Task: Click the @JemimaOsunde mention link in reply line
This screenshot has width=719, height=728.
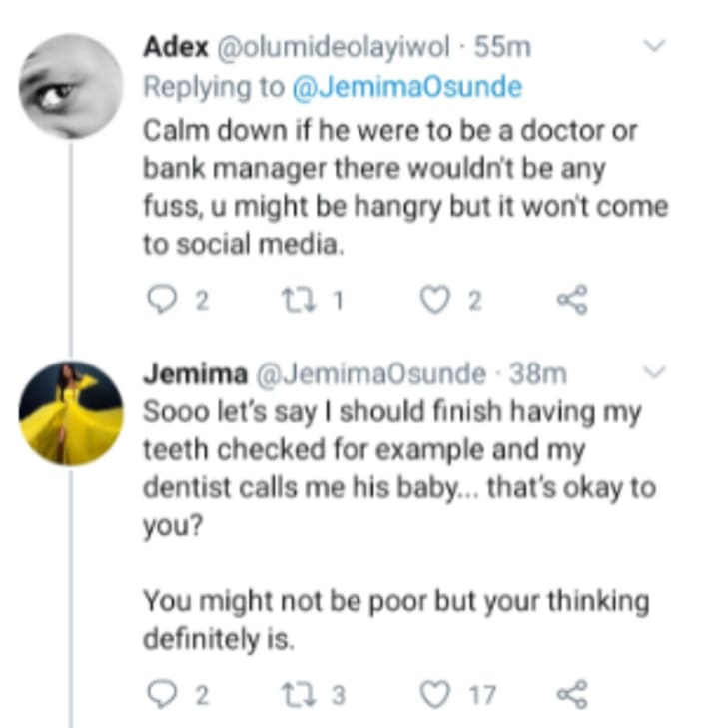Action: tap(405, 87)
